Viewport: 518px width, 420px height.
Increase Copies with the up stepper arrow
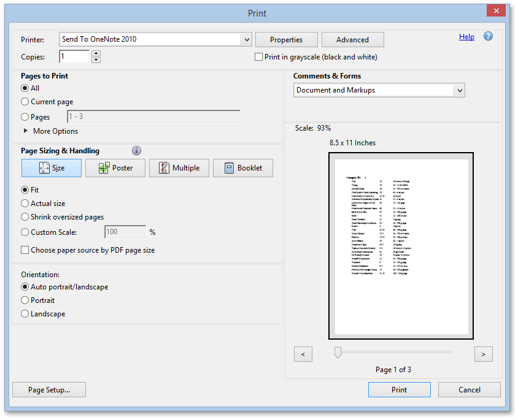[x=96, y=53]
